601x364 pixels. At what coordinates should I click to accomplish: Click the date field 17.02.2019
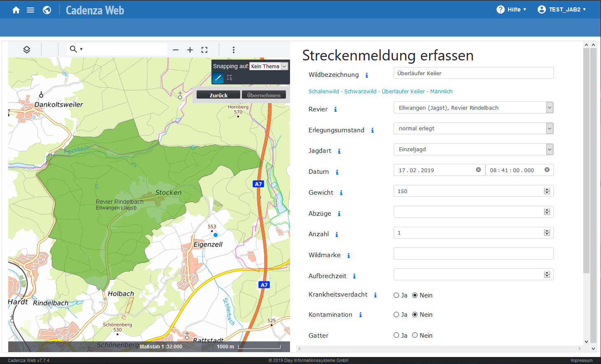(x=439, y=170)
